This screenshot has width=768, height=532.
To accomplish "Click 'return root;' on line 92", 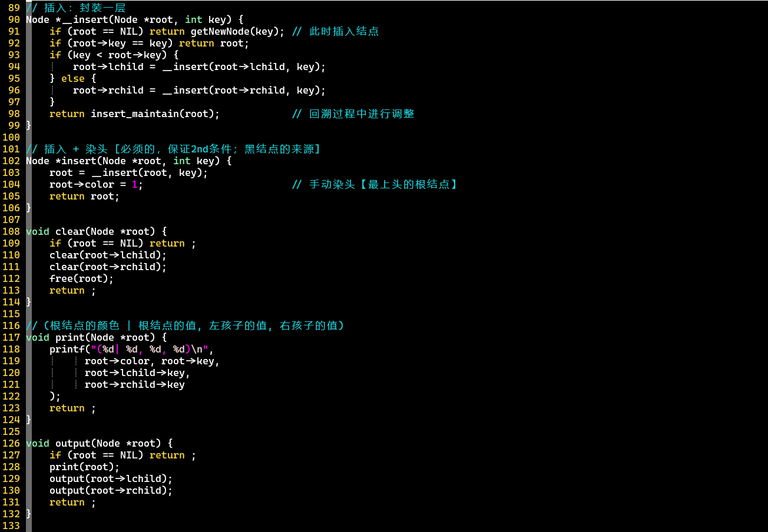I will pyautogui.click(x=214, y=43).
